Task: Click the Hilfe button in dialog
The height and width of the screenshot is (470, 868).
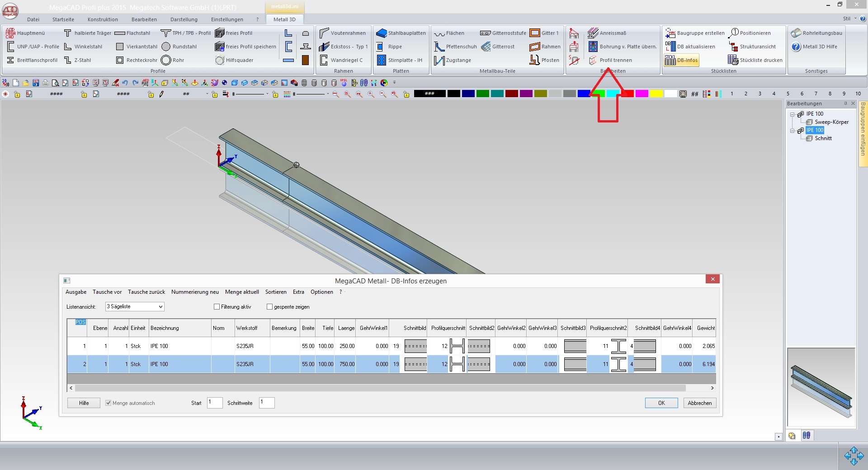Action: click(84, 403)
